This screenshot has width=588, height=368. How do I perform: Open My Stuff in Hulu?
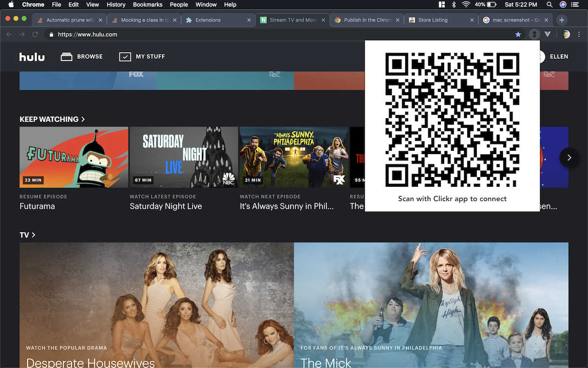142,57
